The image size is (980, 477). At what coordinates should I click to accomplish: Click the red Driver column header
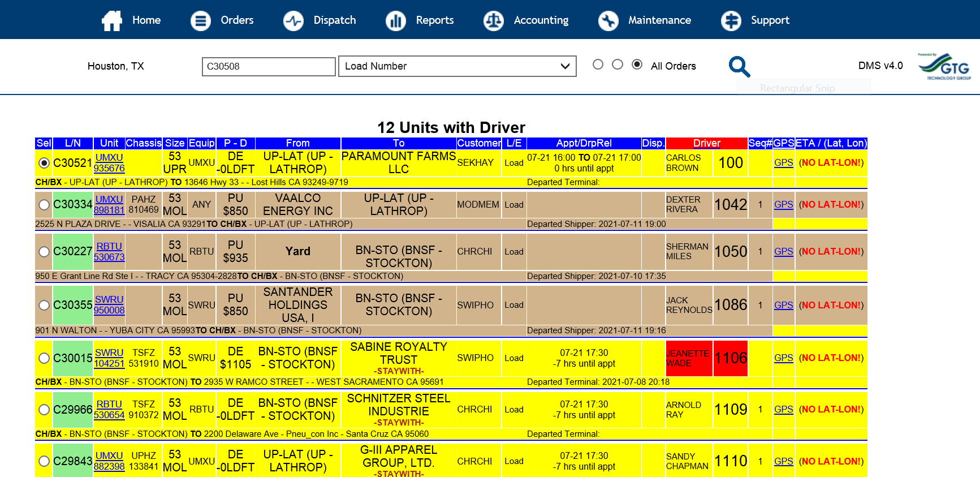pyautogui.click(x=707, y=143)
